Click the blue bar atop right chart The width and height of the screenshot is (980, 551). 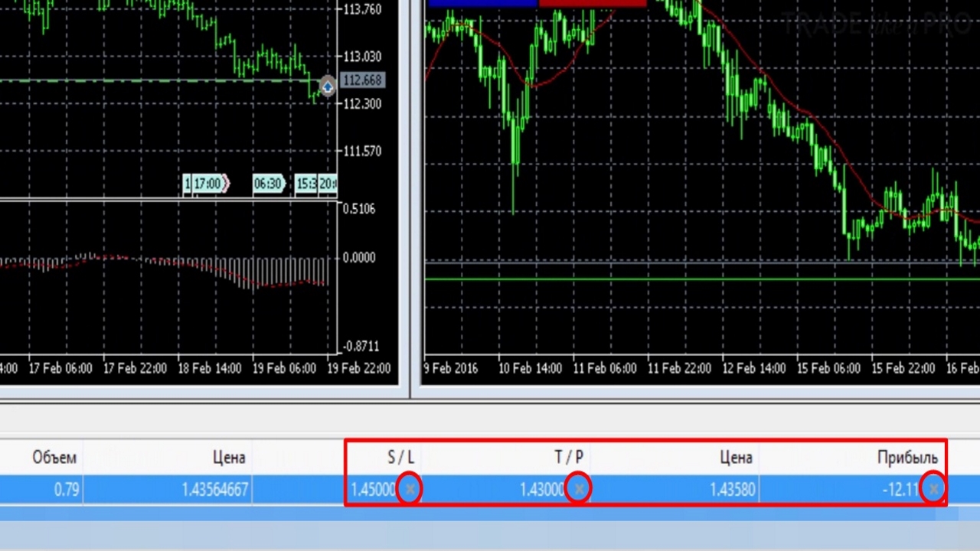(x=483, y=4)
